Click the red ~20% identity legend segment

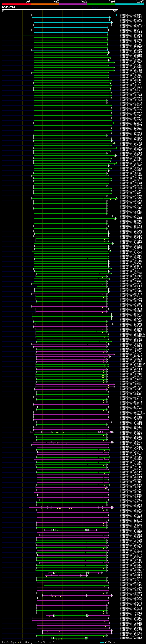pyautogui.click(x=16, y=4)
